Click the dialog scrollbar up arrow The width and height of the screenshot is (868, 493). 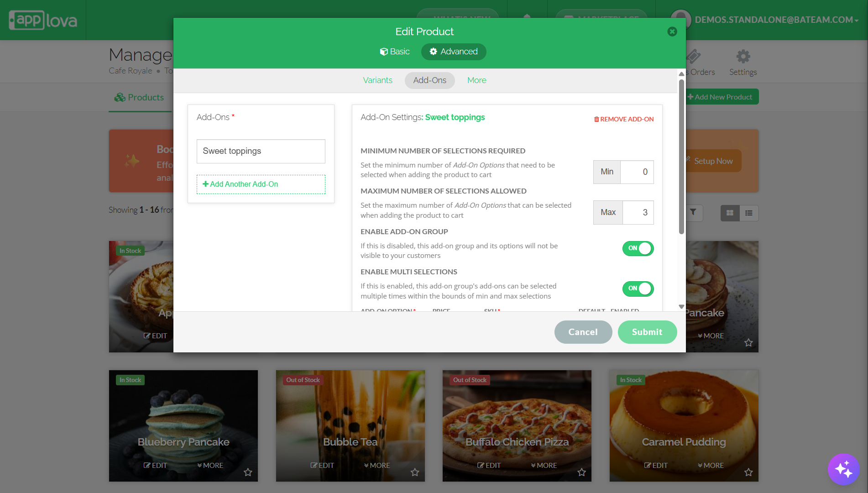681,74
